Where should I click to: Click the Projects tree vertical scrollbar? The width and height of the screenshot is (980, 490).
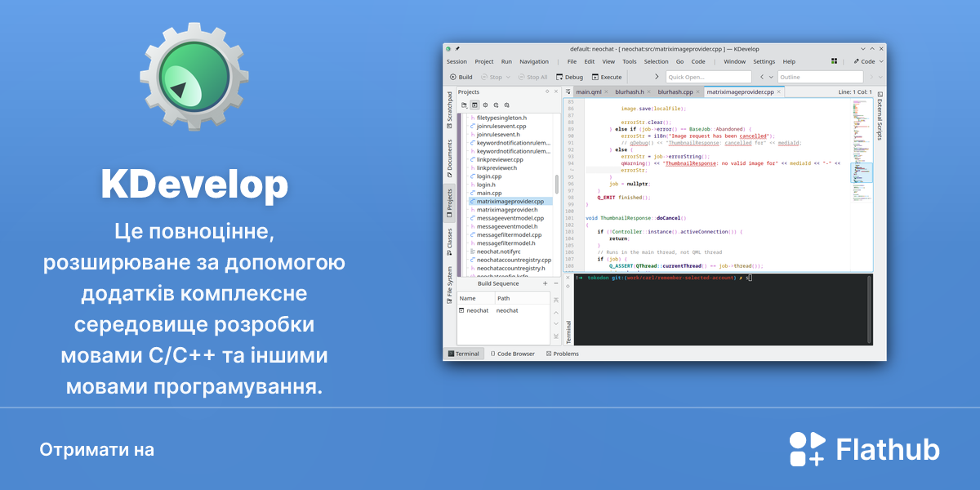tap(557, 184)
